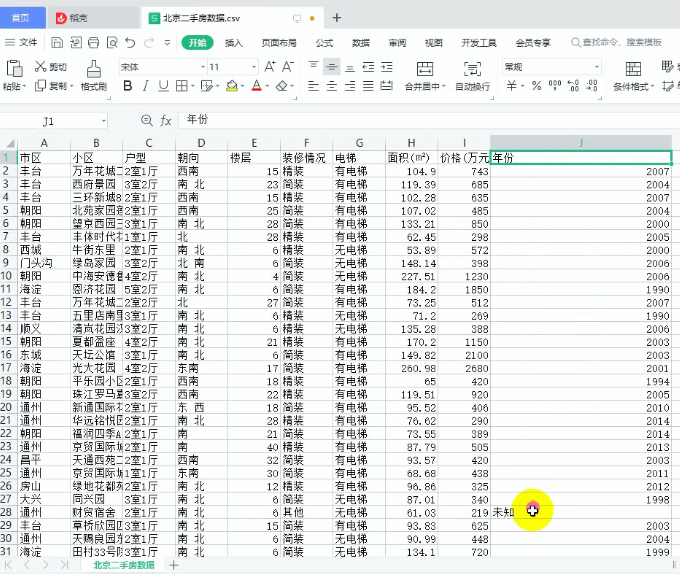This screenshot has width=680, height=574.
Task: Toggle Underline formatting
Action: pos(163,86)
